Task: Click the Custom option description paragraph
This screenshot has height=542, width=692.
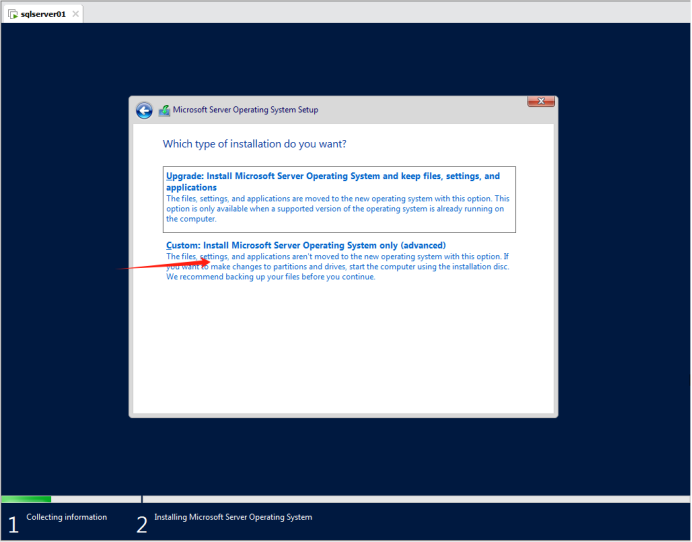Action: click(x=338, y=267)
